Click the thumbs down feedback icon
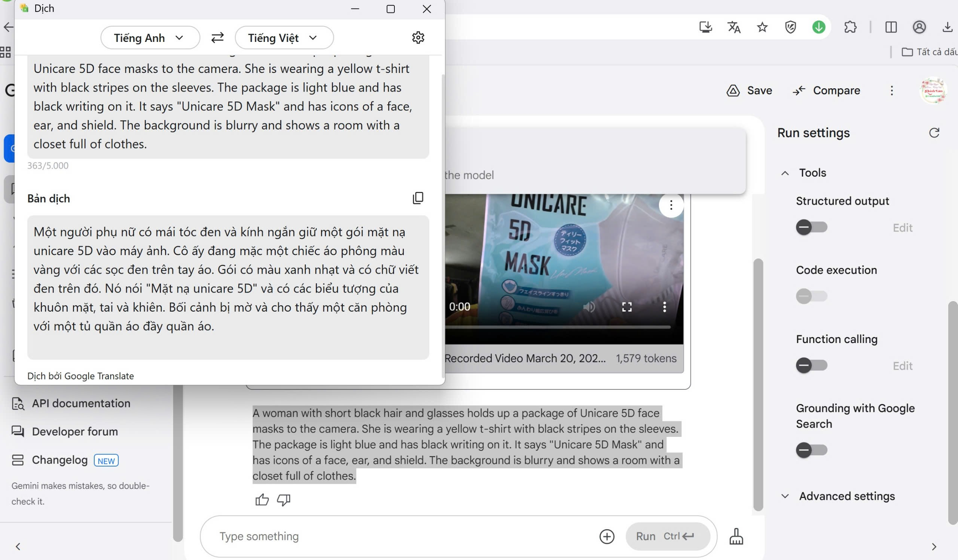This screenshot has height=560, width=958. click(x=284, y=500)
